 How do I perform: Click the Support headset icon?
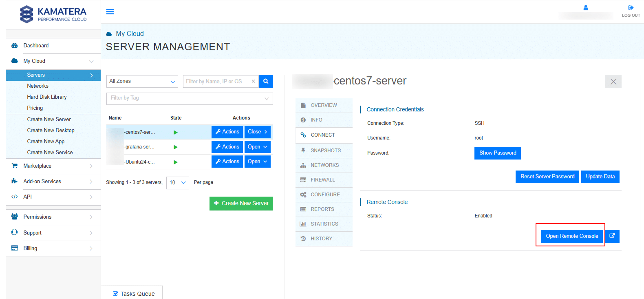pyautogui.click(x=15, y=232)
